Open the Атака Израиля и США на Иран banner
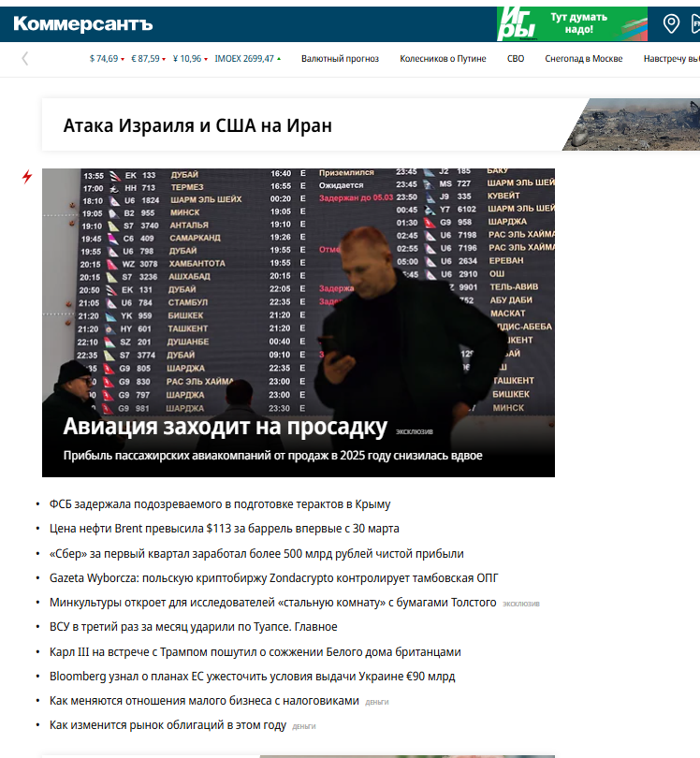Viewport: 700px width, 758px height. [x=197, y=125]
